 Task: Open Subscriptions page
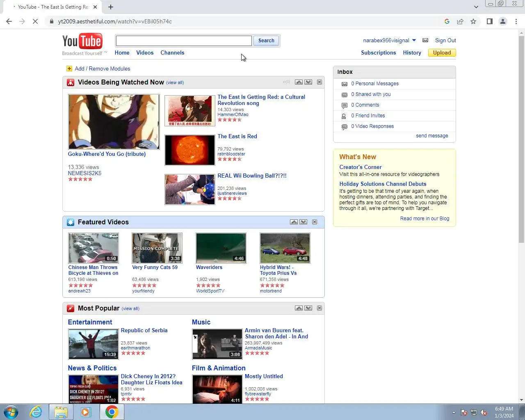pyautogui.click(x=378, y=52)
